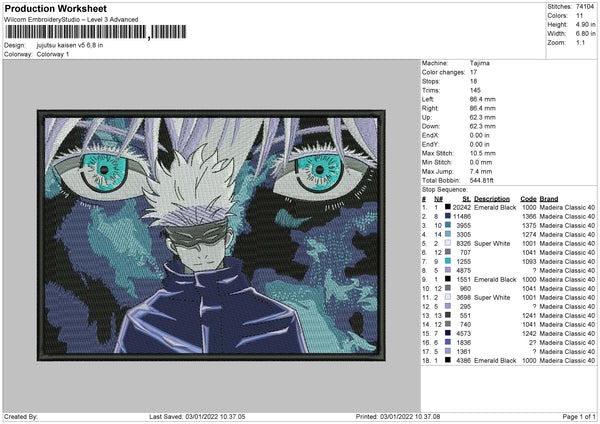Image resolution: width=600 pixels, height=424 pixels.
Task: Click the 'Colorway 1' value
Action: pos(53,54)
